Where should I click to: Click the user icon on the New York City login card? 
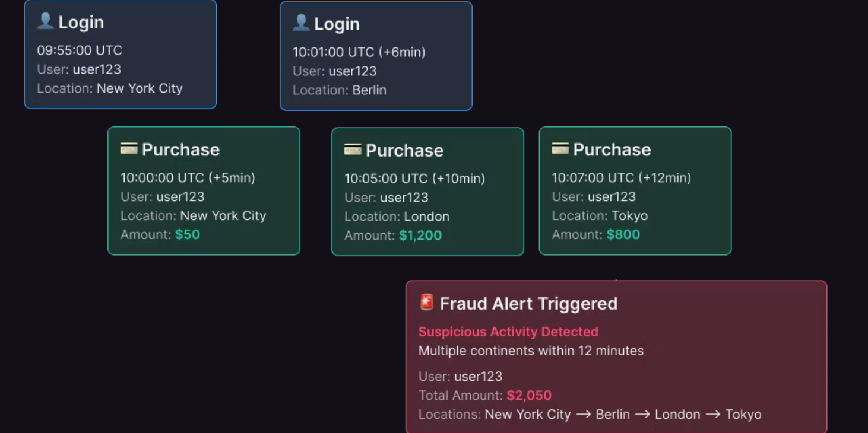coord(45,21)
